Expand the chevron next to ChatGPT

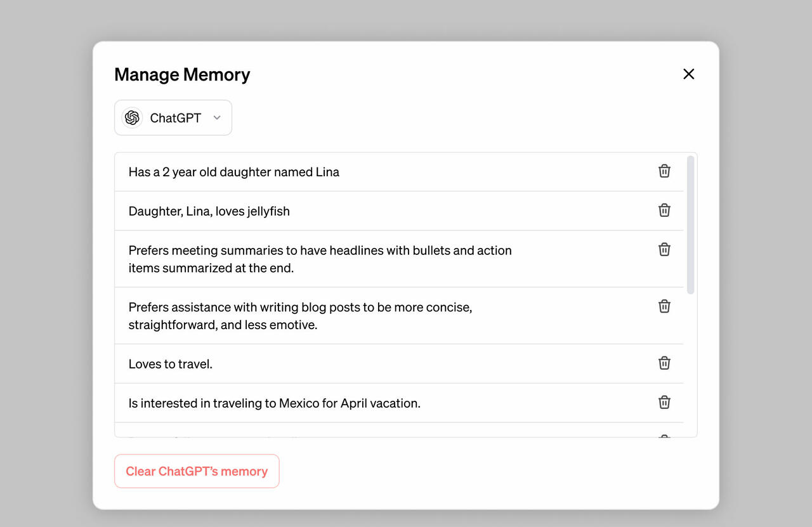(x=217, y=118)
